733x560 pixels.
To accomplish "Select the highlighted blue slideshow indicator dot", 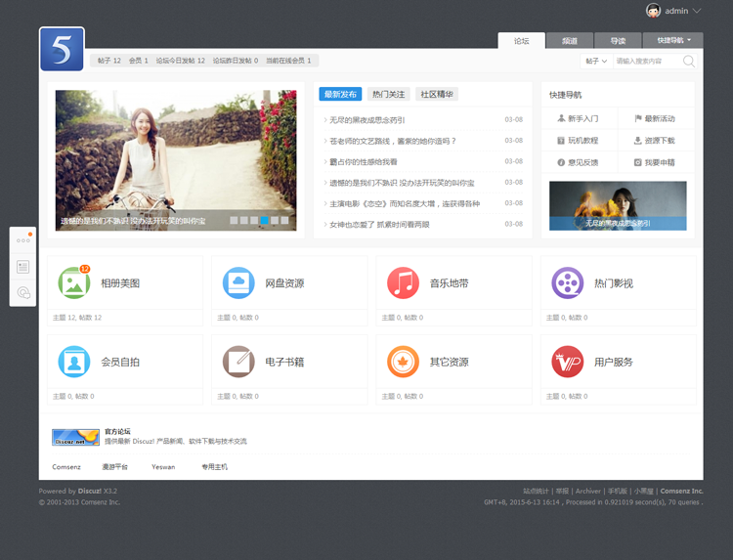I will tap(265, 221).
